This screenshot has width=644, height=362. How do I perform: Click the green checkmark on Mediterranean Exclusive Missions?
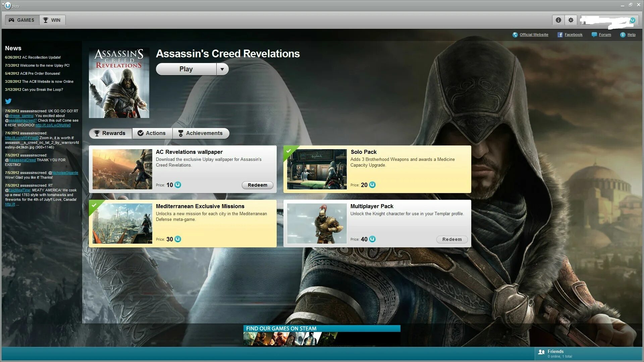[x=94, y=205]
